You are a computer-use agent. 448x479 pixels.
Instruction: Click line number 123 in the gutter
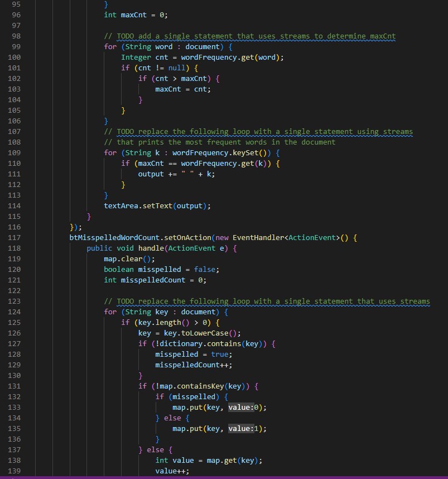(x=16, y=301)
